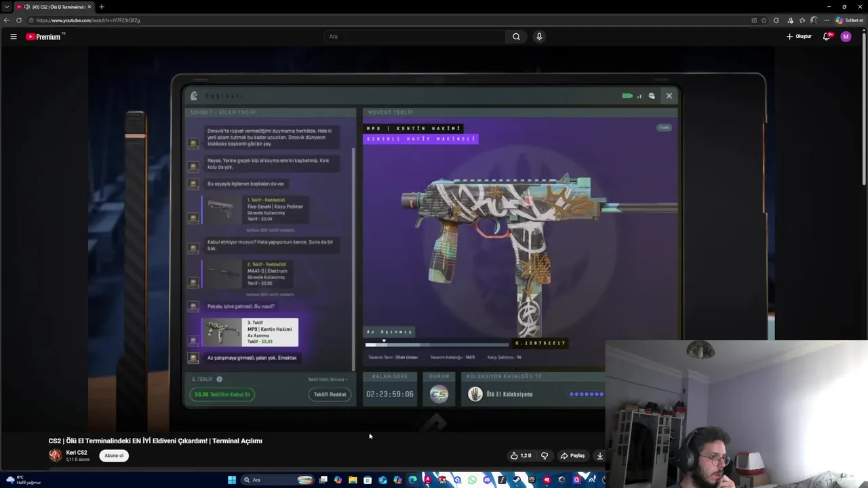Subscribe with the Abone ol button

114,455
